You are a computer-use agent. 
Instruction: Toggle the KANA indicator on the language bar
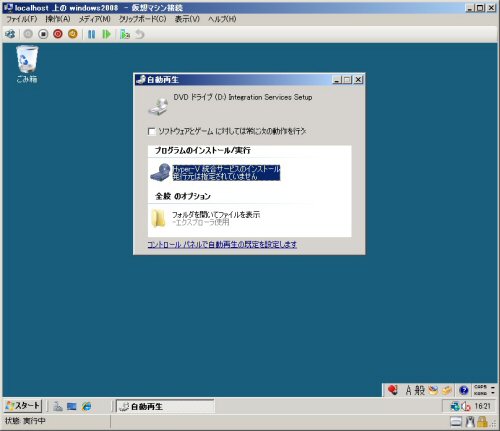[480, 393]
